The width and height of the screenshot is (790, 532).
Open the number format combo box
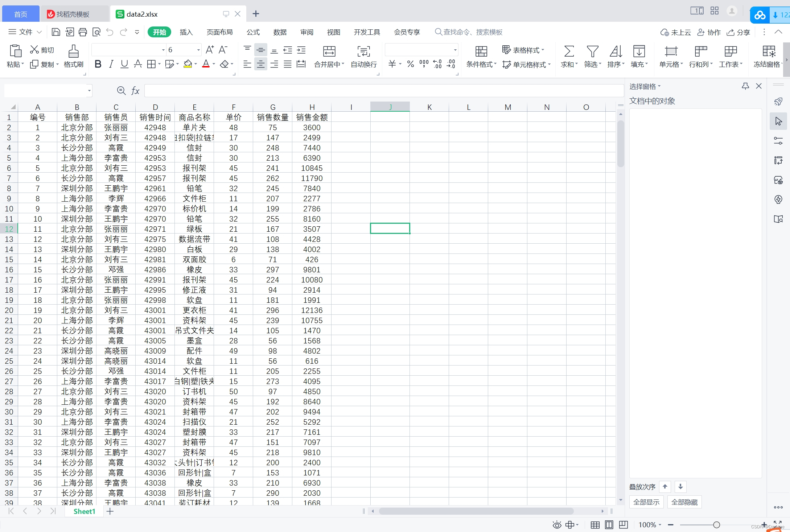[x=455, y=50]
